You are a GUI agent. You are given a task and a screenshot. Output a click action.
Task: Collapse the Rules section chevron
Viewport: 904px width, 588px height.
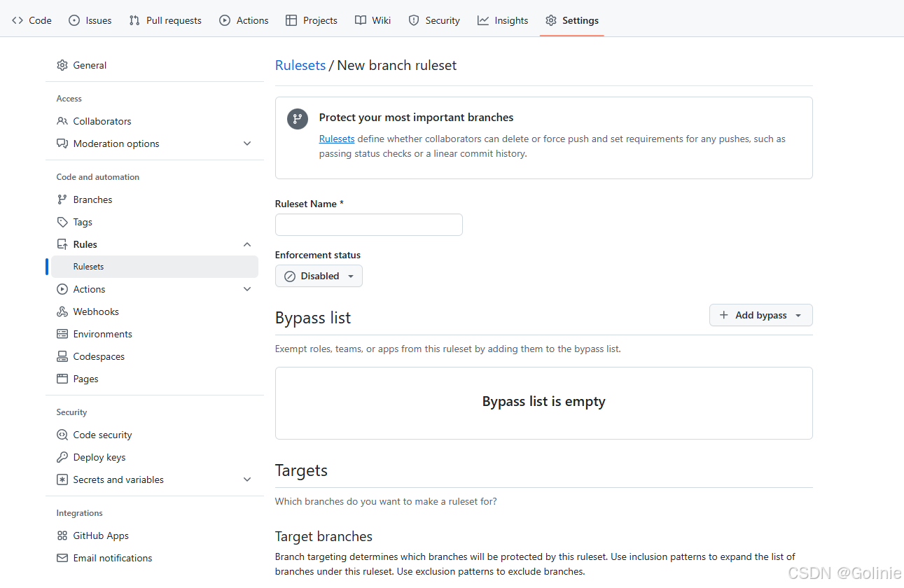click(x=247, y=244)
